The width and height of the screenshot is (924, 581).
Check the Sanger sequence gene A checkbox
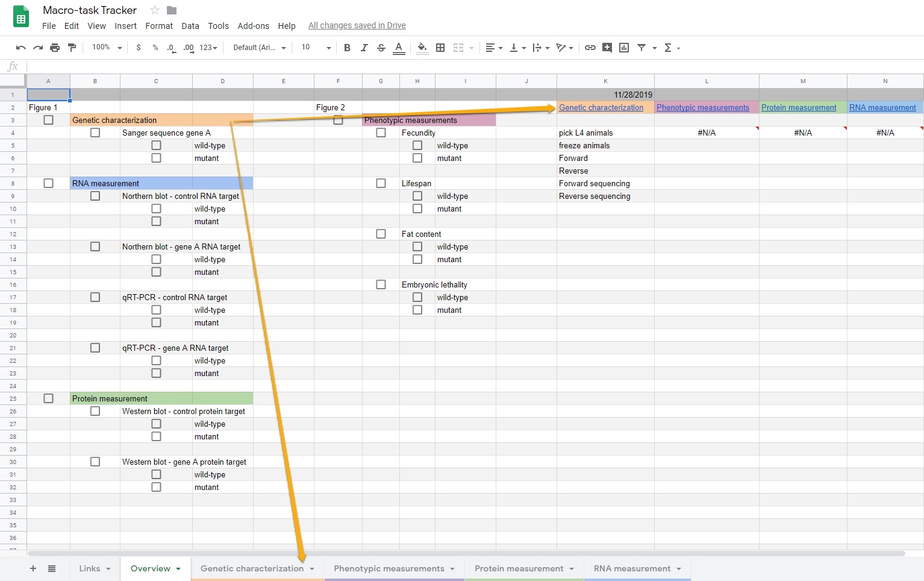pos(95,133)
